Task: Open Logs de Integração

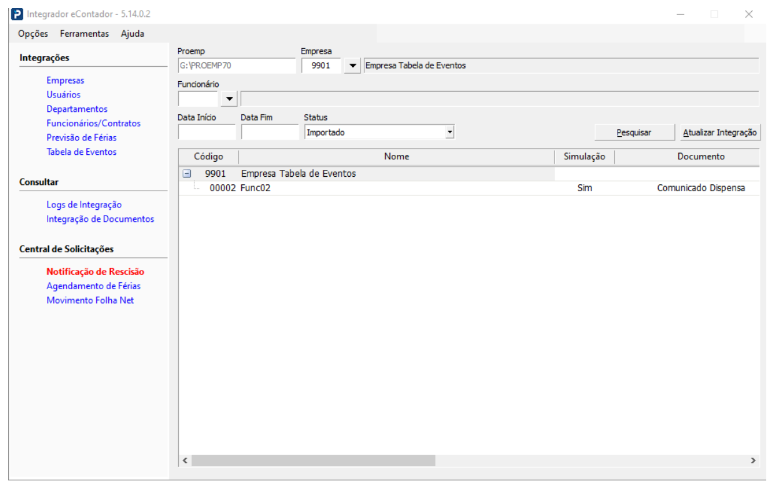Action: click(84, 205)
